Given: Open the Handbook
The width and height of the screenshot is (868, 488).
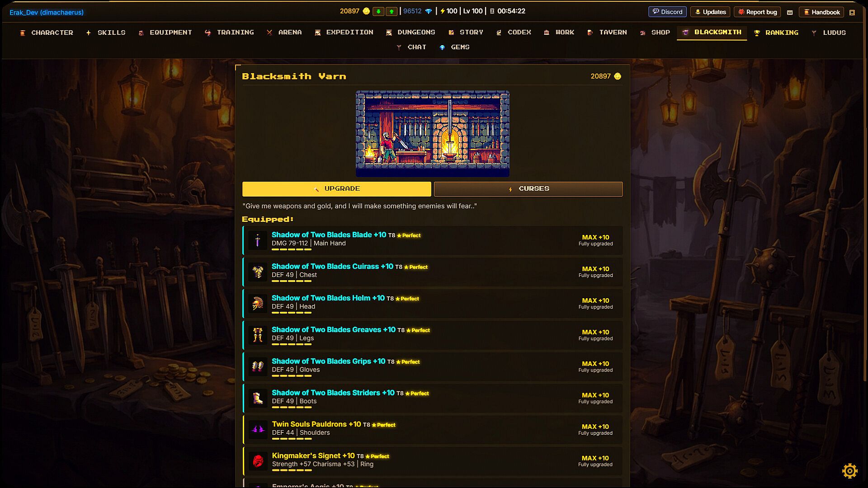Looking at the screenshot, I should click(821, 12).
